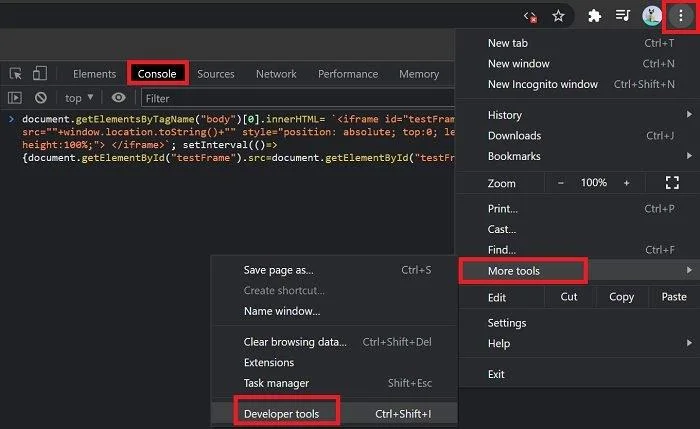Open the media control playlist icon
This screenshot has width=700, height=429.
[622, 16]
